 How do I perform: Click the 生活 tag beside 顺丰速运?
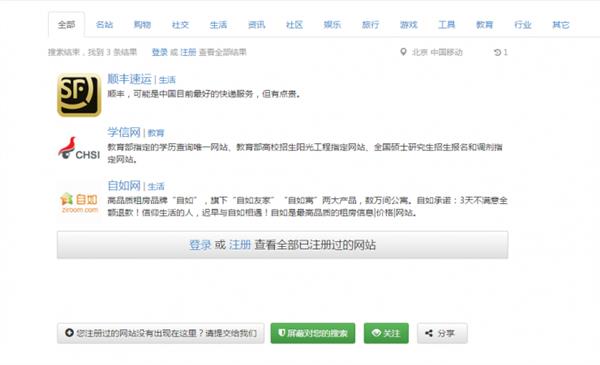point(167,80)
